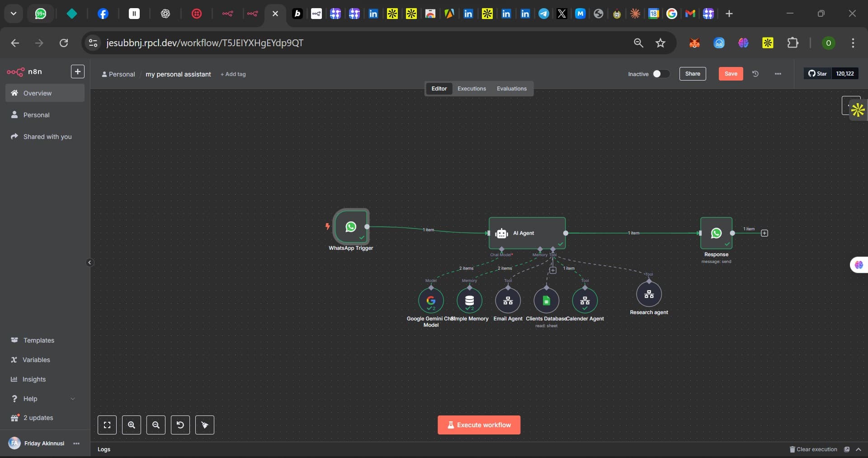Open the Friday Akinnusi user menu

76,444
